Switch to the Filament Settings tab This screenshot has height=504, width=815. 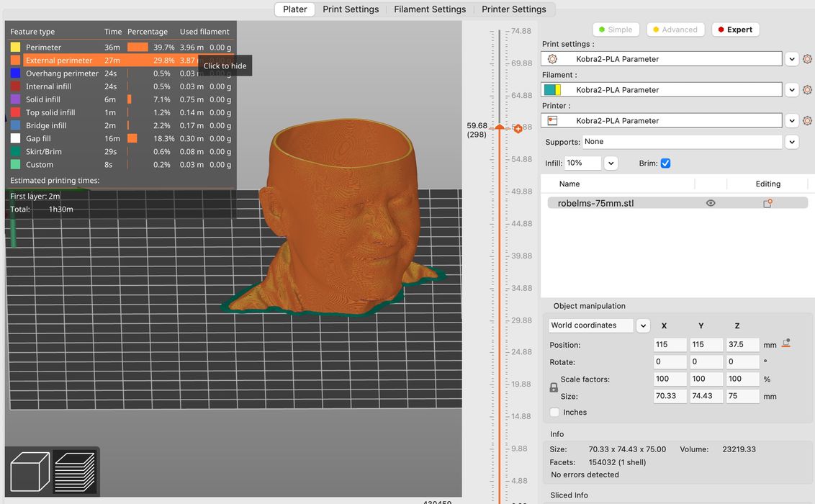click(x=430, y=9)
